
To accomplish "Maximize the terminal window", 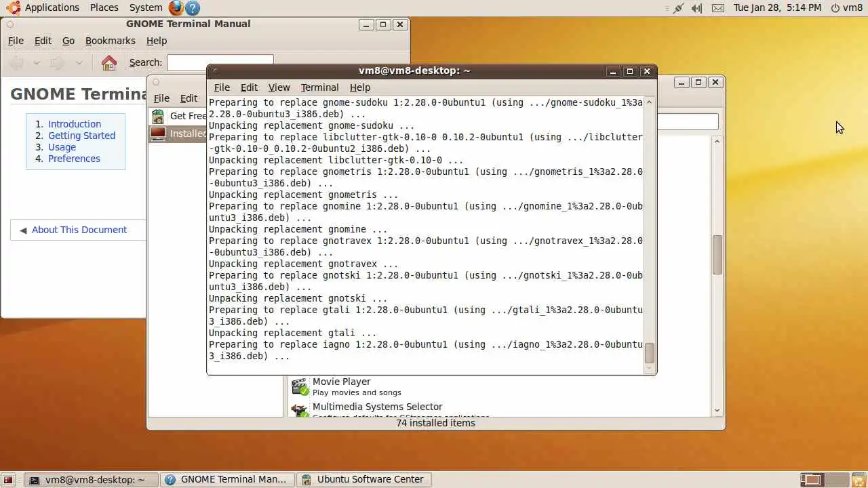I will [630, 71].
